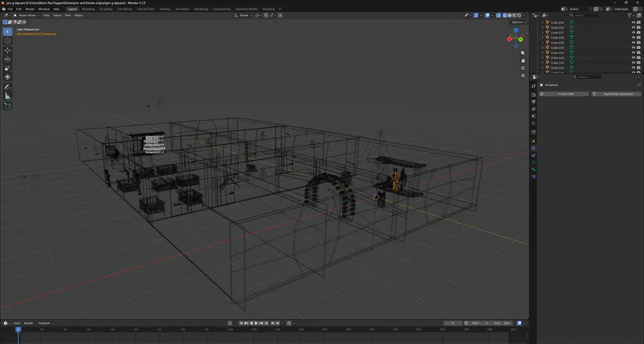Click the Blender logo menu icon

pos(3,9)
